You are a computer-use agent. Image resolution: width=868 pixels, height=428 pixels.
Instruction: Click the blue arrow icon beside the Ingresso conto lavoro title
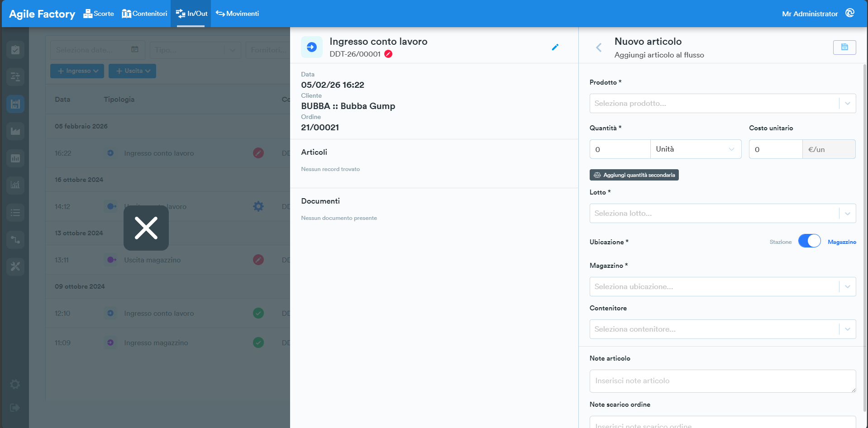click(312, 47)
